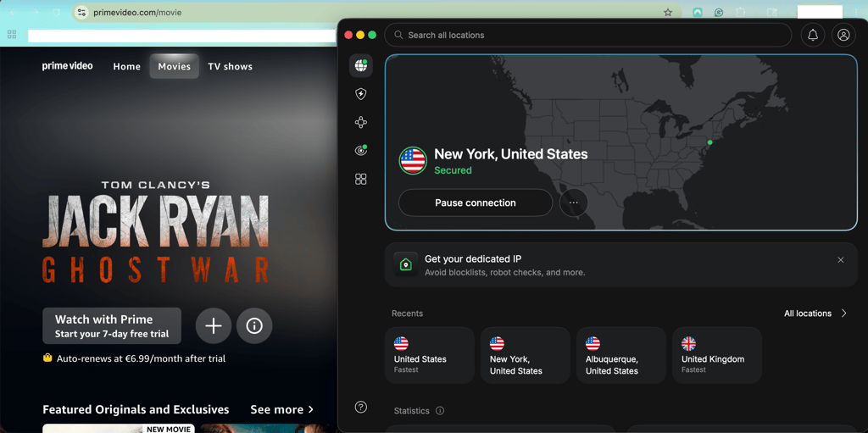Open notifications bell icon
The height and width of the screenshot is (433, 868).
coord(813,35)
